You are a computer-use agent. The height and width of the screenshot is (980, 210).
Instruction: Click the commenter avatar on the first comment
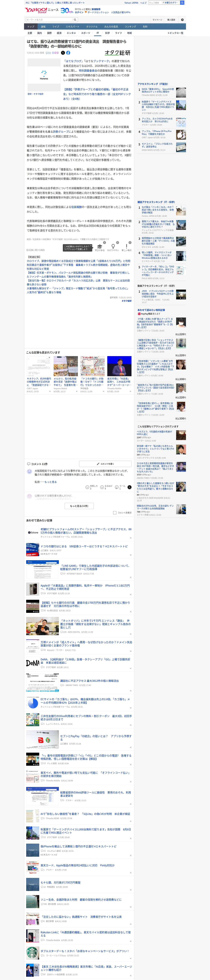29,471
